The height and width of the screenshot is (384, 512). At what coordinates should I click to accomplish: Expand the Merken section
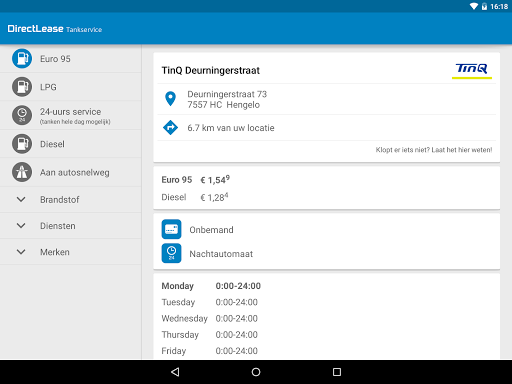click(71, 252)
